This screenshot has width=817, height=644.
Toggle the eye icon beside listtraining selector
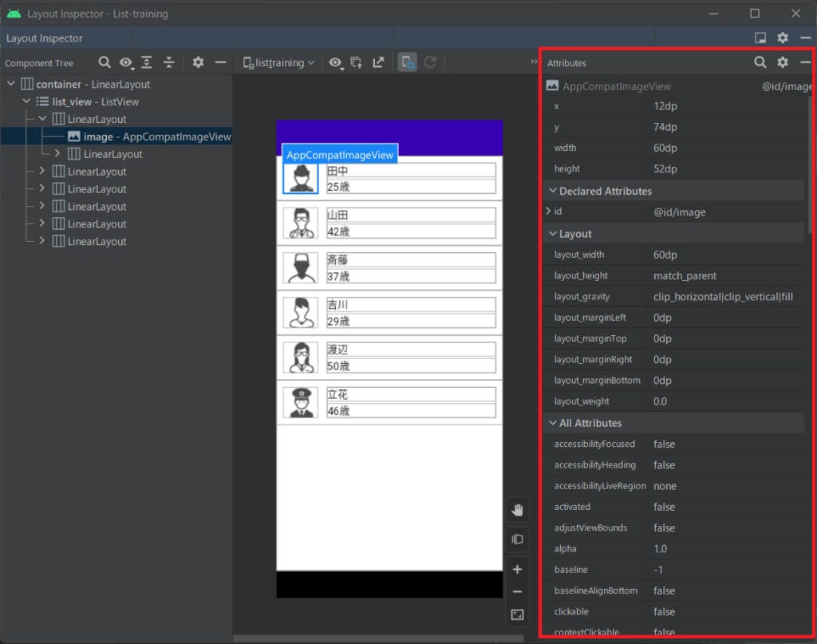pyautogui.click(x=336, y=62)
